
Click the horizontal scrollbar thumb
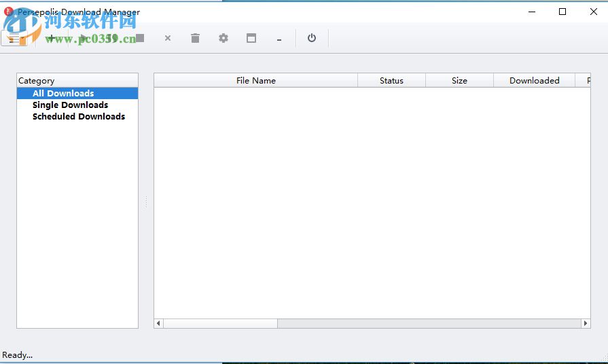point(220,323)
